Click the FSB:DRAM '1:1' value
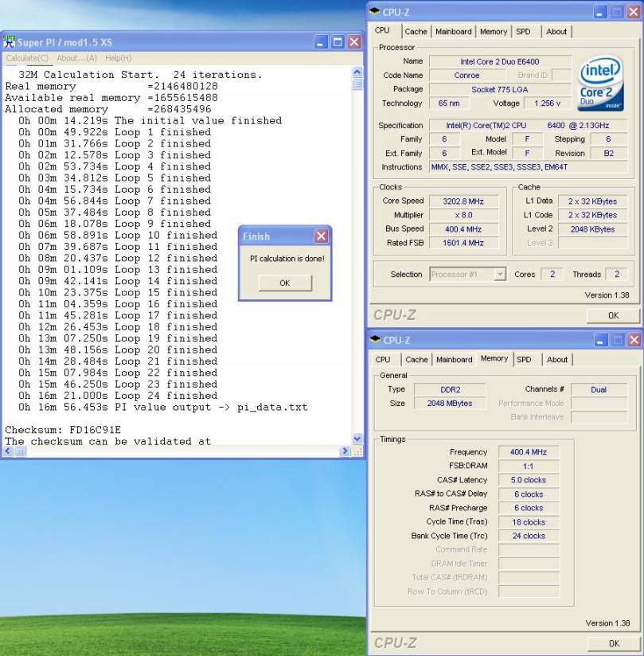Screen dimensions: 644x656 pyautogui.click(x=529, y=466)
